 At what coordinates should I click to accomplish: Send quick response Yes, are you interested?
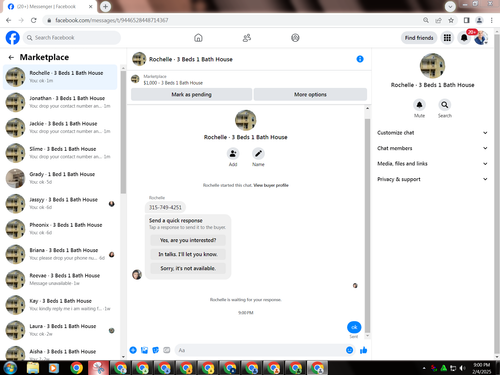click(x=188, y=240)
